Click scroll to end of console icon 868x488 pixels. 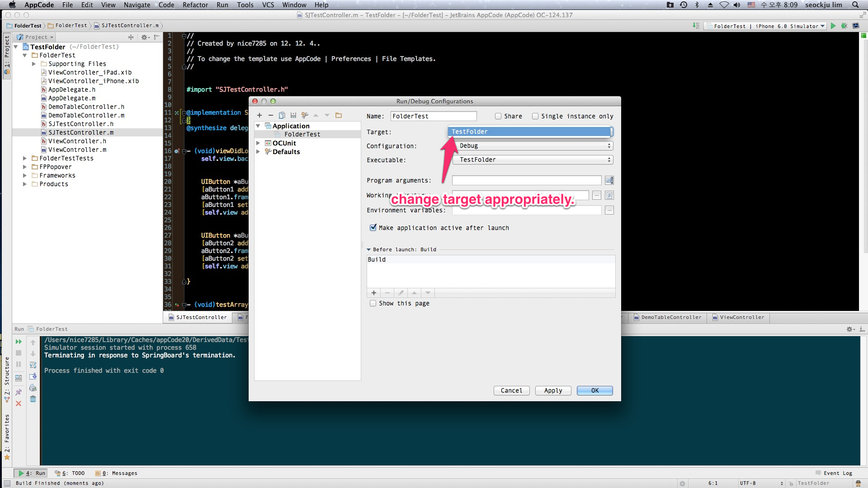(x=33, y=376)
